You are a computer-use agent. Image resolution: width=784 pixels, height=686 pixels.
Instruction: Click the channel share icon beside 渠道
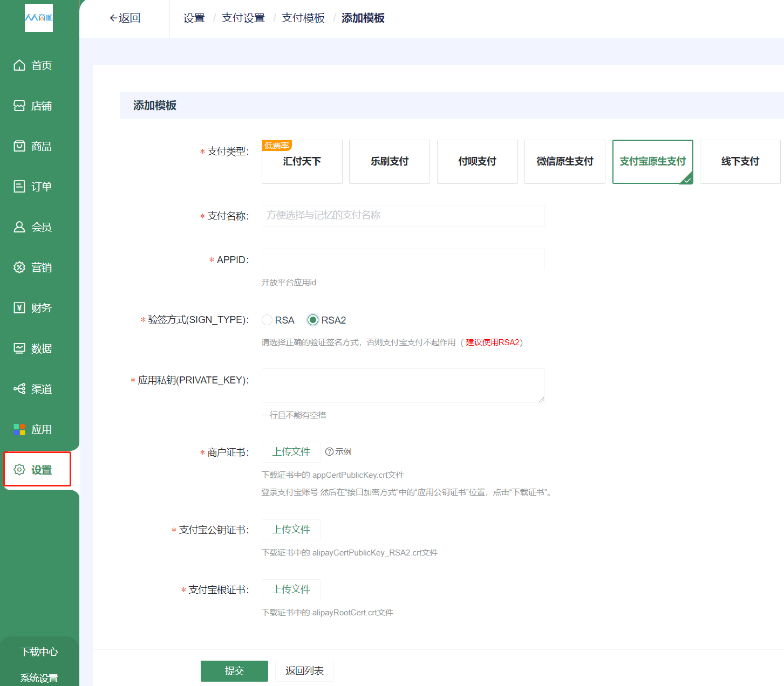(19, 389)
